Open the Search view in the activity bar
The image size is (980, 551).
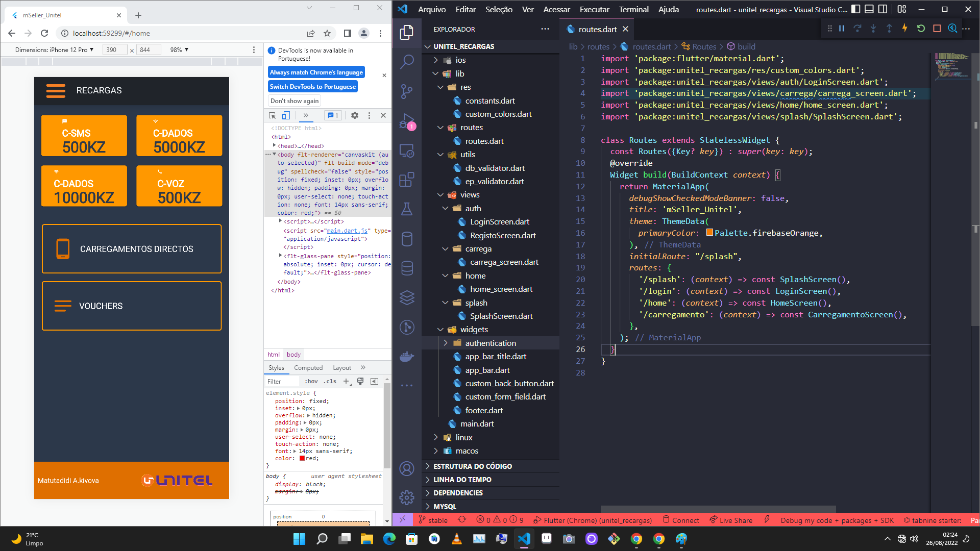pos(406,61)
